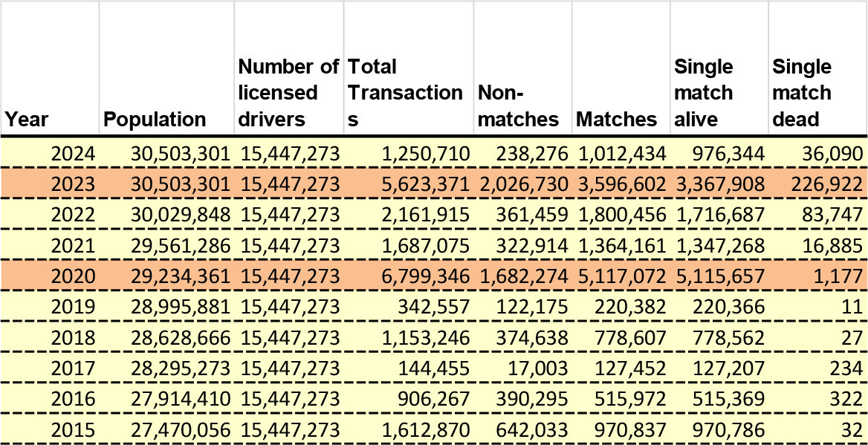The image size is (868, 445).
Task: Select total transactions cell 906,267
Action: [x=435, y=398]
